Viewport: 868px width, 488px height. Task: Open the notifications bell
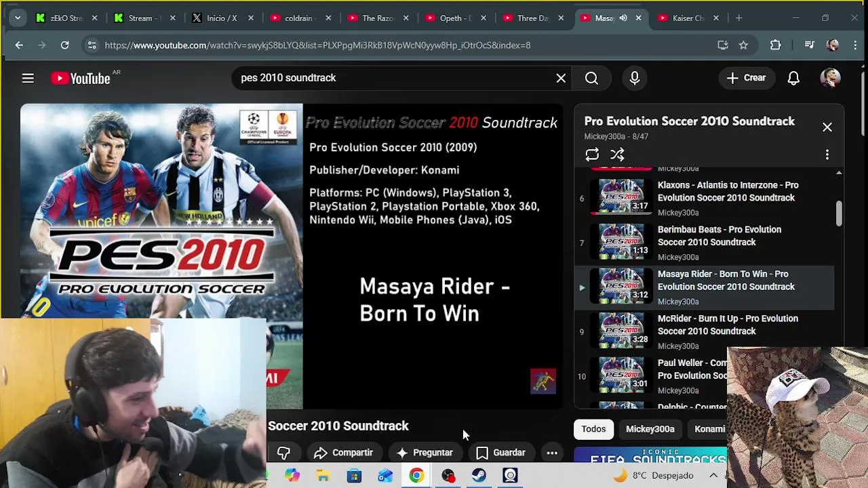[x=793, y=78]
